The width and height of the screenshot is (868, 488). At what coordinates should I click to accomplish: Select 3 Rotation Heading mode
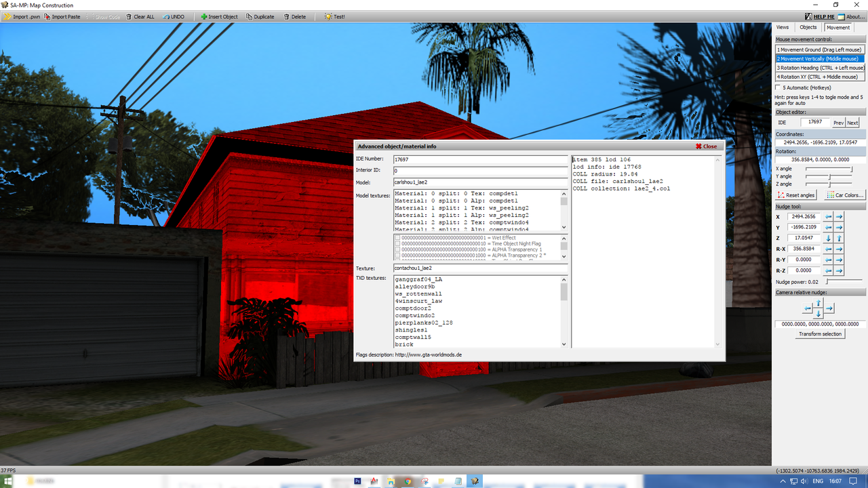[x=820, y=68]
